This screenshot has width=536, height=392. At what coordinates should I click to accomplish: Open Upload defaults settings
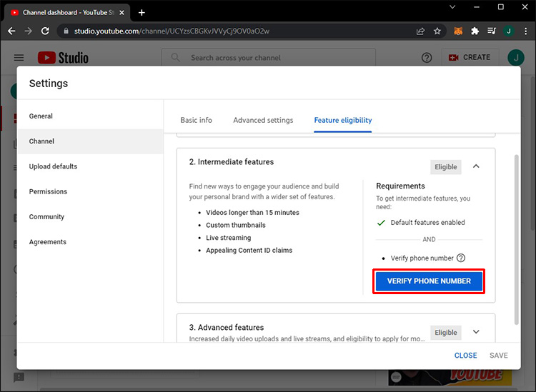pyautogui.click(x=90, y=166)
